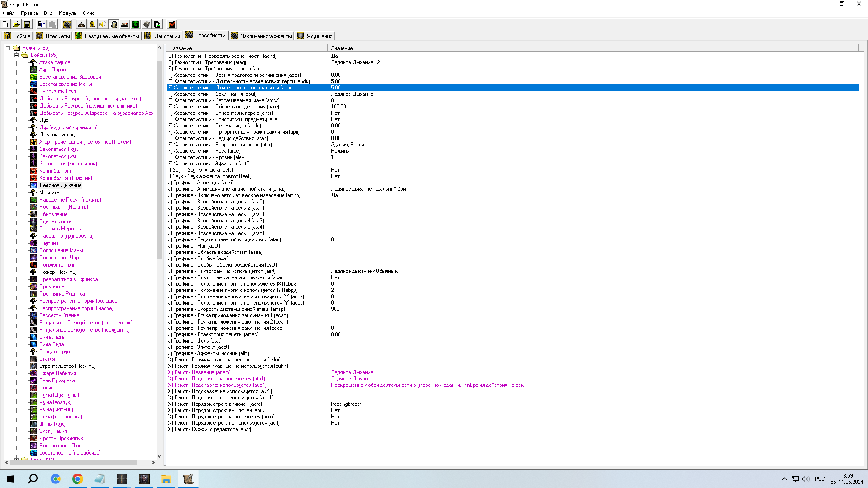The image size is (868, 488).
Task: Collapse the Нежить (85) tree folder
Action: pos(8,48)
